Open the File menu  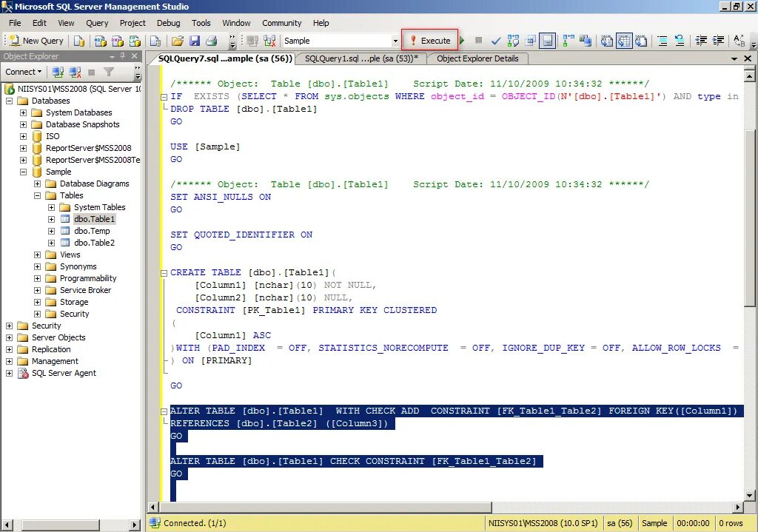[x=15, y=23]
